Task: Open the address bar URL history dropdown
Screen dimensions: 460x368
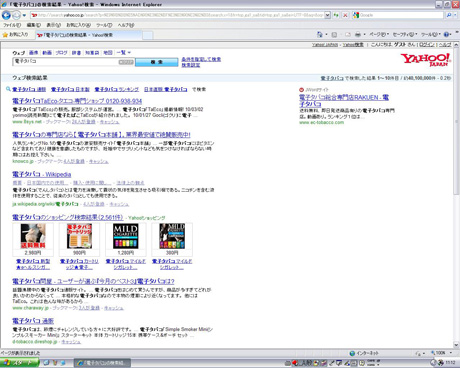Action: coord(327,15)
